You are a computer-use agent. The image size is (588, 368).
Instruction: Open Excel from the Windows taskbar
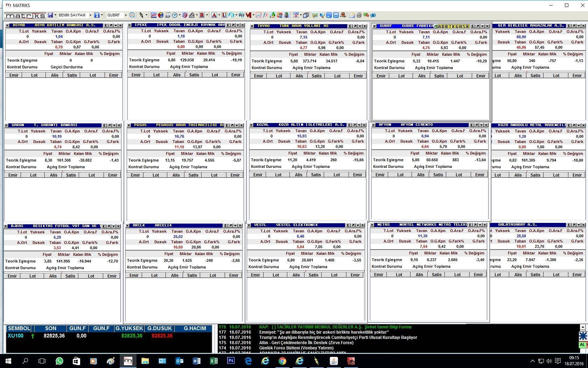click(x=213, y=361)
